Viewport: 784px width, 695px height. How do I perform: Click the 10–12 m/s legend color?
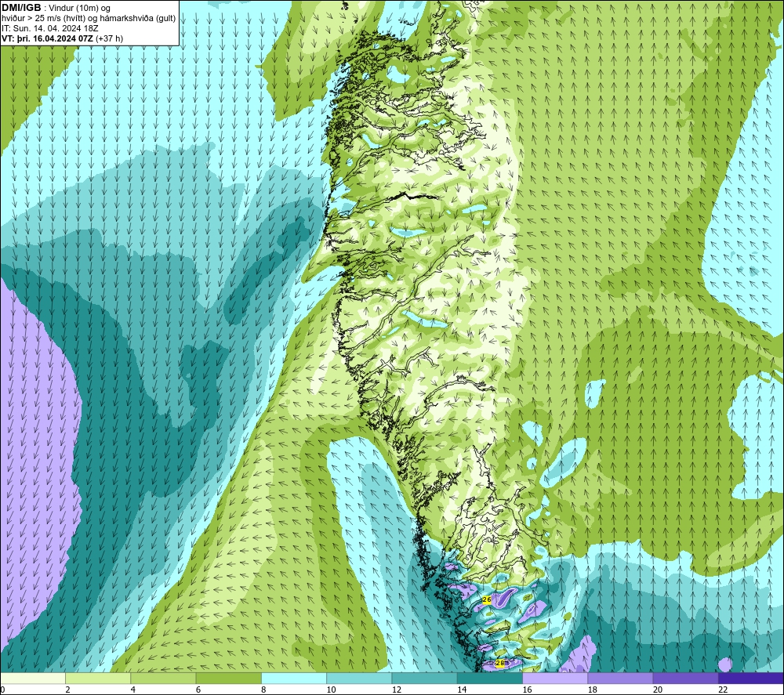(359, 678)
